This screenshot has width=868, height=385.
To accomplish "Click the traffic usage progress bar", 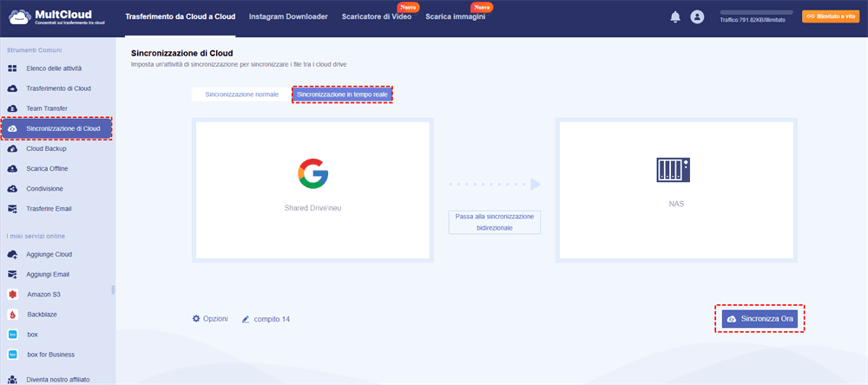I will [x=756, y=12].
